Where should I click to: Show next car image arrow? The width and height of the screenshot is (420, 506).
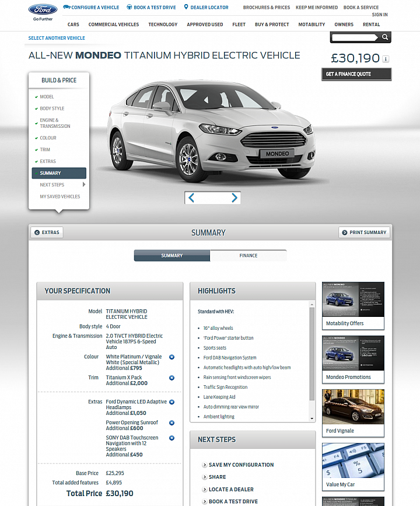click(x=235, y=197)
